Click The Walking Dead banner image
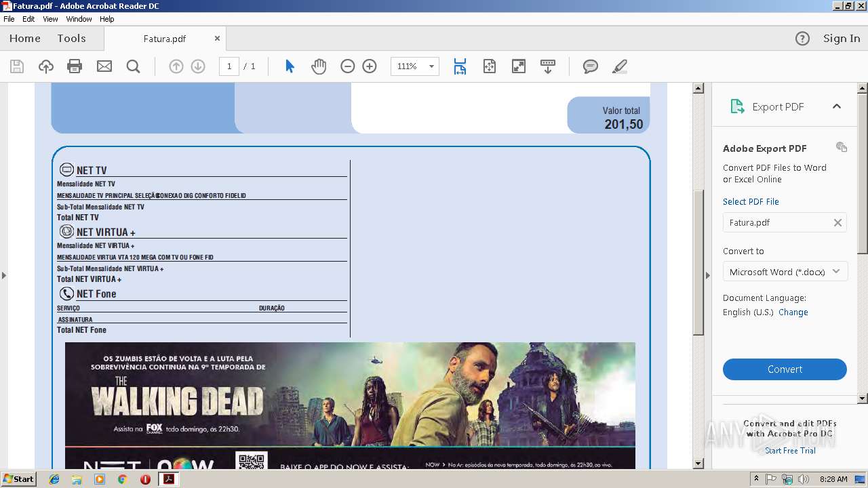The width and height of the screenshot is (868, 488). (x=350, y=405)
